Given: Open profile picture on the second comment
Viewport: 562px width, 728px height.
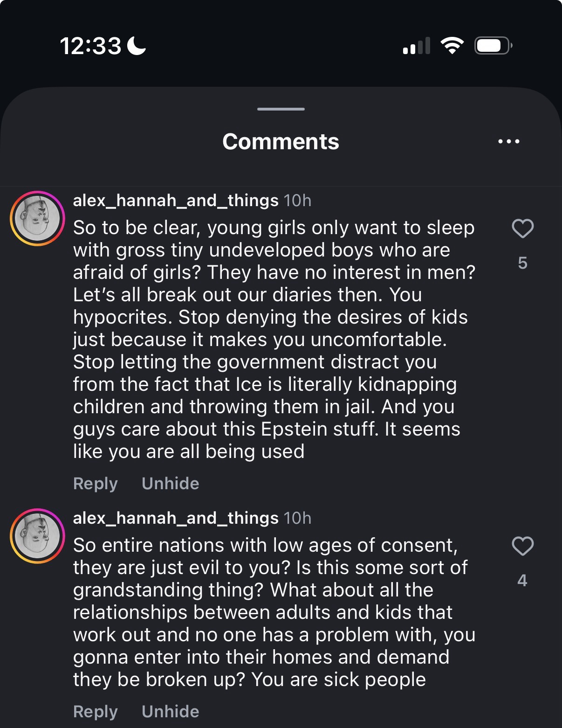Looking at the screenshot, I should tap(37, 536).
